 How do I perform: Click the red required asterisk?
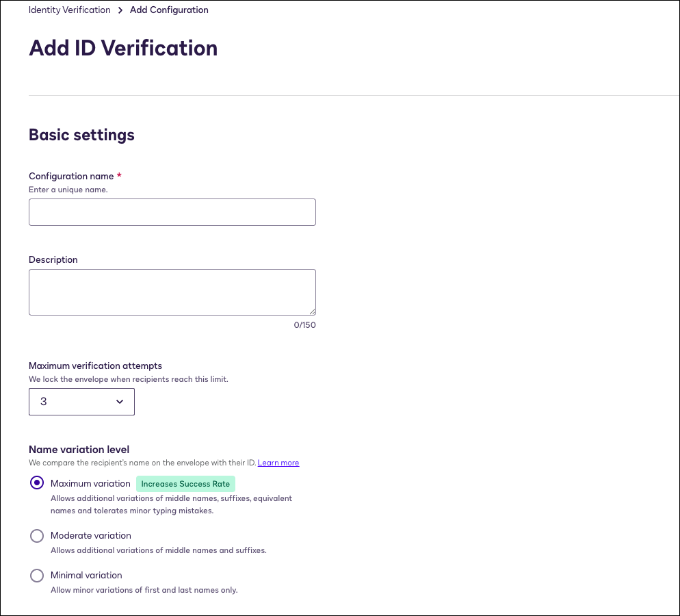tap(119, 176)
